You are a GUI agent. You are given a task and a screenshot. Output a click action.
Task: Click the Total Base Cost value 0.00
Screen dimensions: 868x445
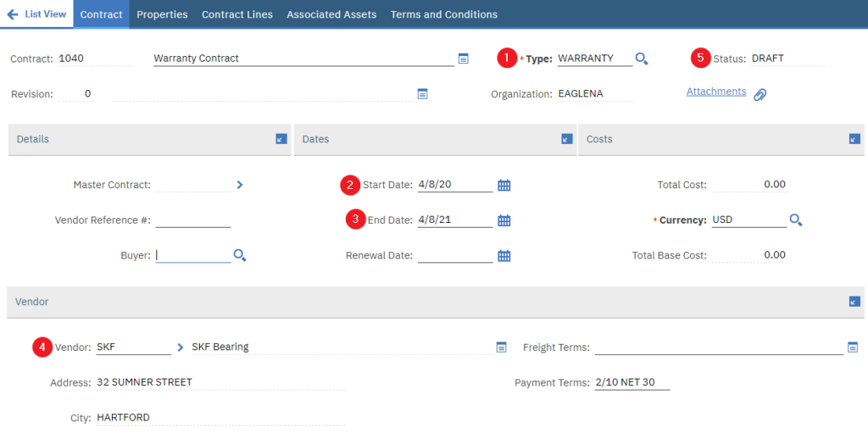[775, 256]
